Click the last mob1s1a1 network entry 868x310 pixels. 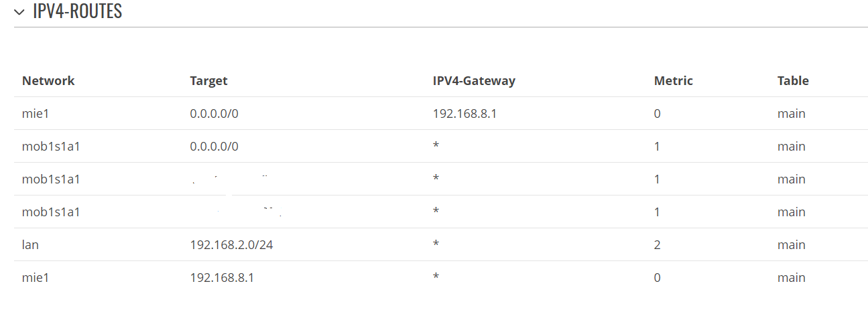51,212
